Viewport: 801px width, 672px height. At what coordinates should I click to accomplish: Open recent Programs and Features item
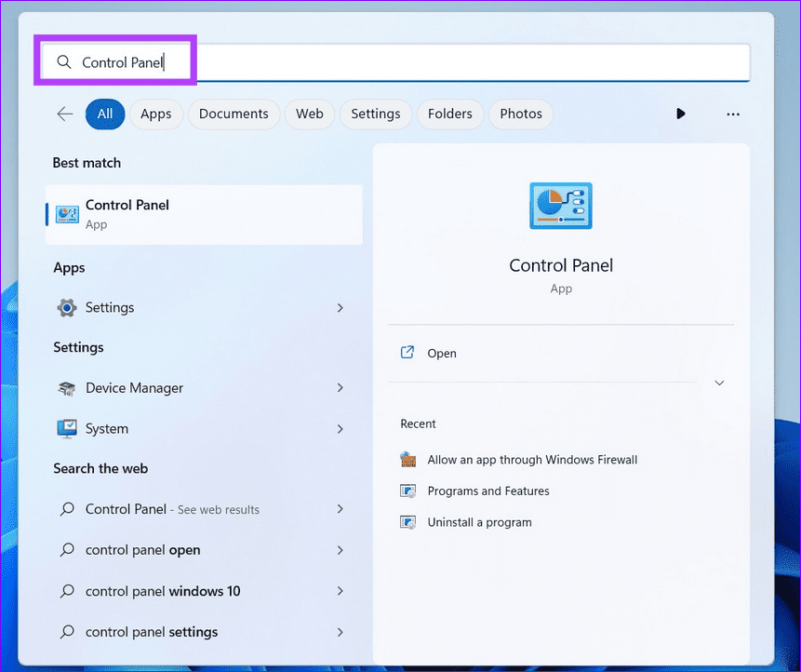coord(487,491)
